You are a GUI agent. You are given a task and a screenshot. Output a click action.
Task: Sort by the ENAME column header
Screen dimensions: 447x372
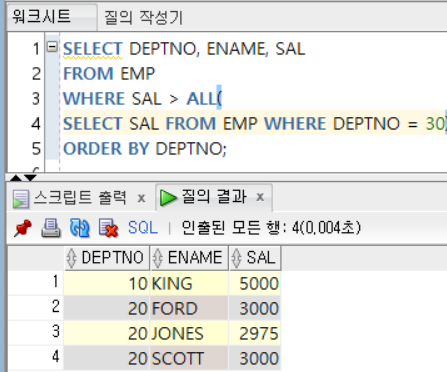coord(189,258)
